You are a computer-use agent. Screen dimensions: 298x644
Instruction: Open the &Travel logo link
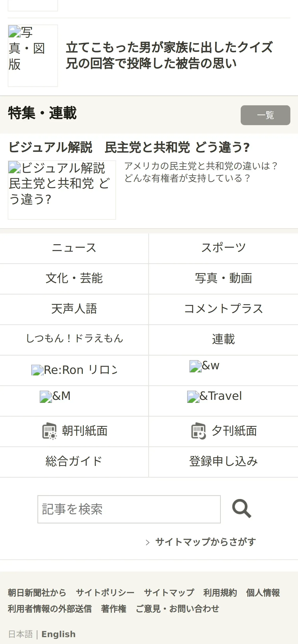[214, 396]
